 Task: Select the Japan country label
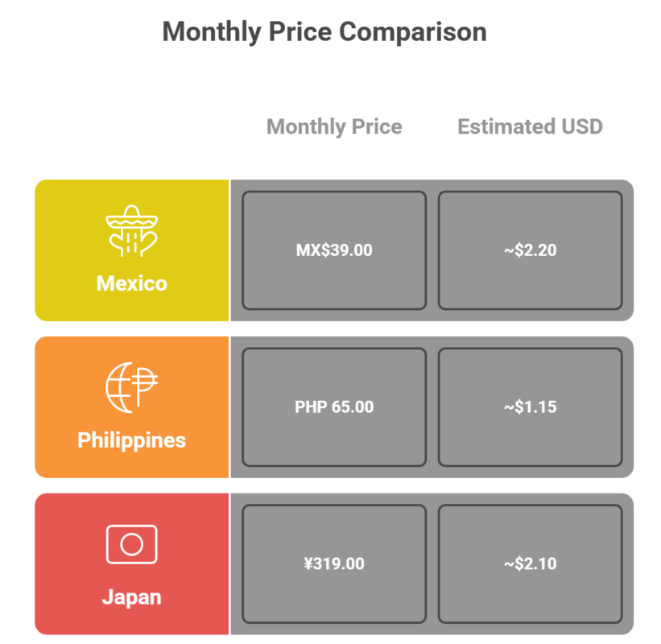click(131, 597)
